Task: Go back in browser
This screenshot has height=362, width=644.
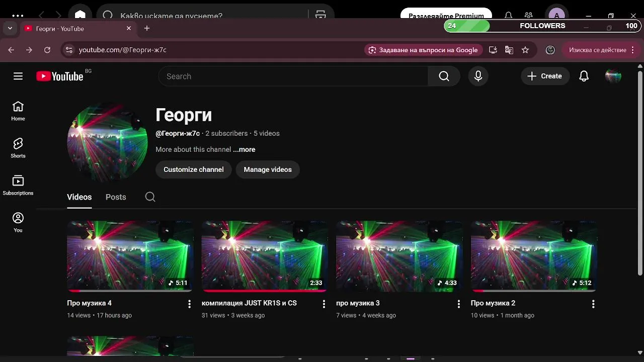Action: pyautogui.click(x=11, y=50)
